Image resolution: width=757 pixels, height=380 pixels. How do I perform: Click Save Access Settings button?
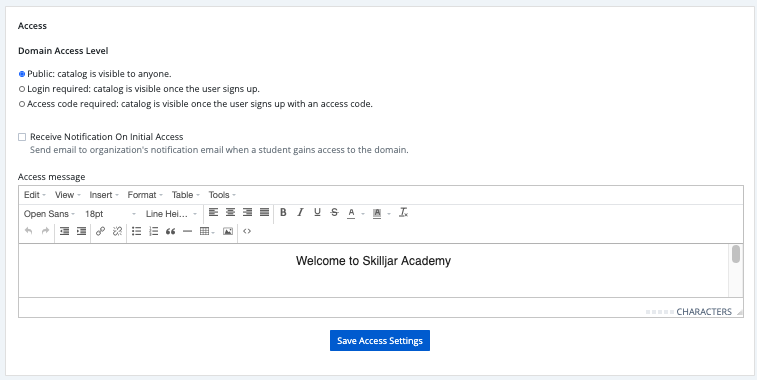pos(380,340)
